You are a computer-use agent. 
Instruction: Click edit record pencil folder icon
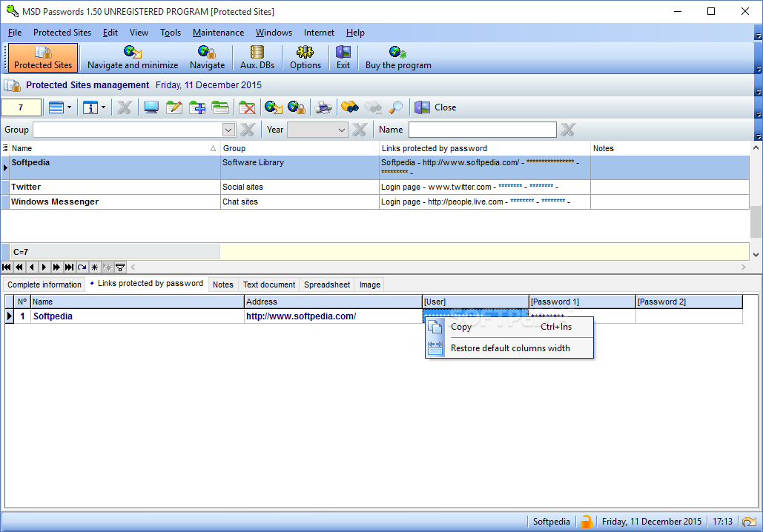[174, 107]
